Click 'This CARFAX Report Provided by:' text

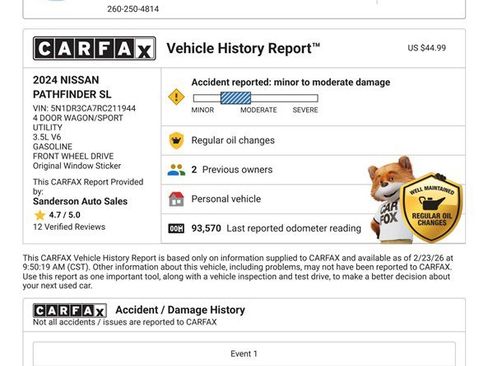tap(88, 187)
